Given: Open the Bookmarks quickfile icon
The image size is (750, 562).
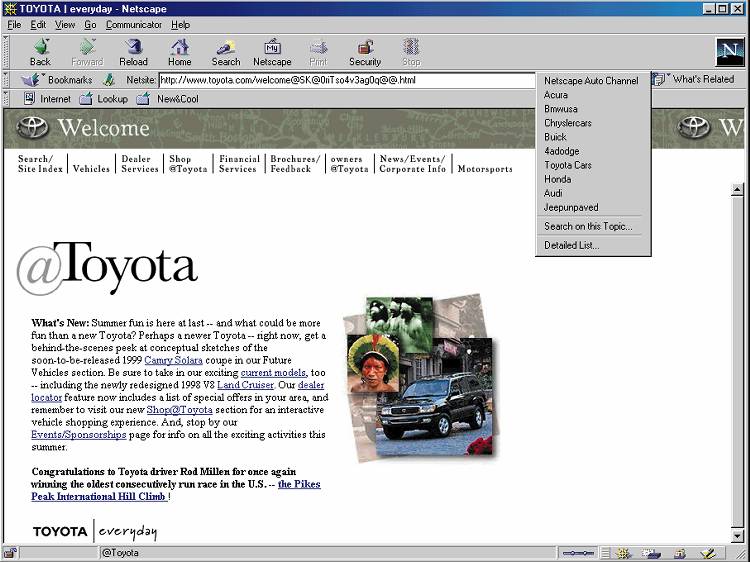Looking at the screenshot, I should click(x=31, y=80).
